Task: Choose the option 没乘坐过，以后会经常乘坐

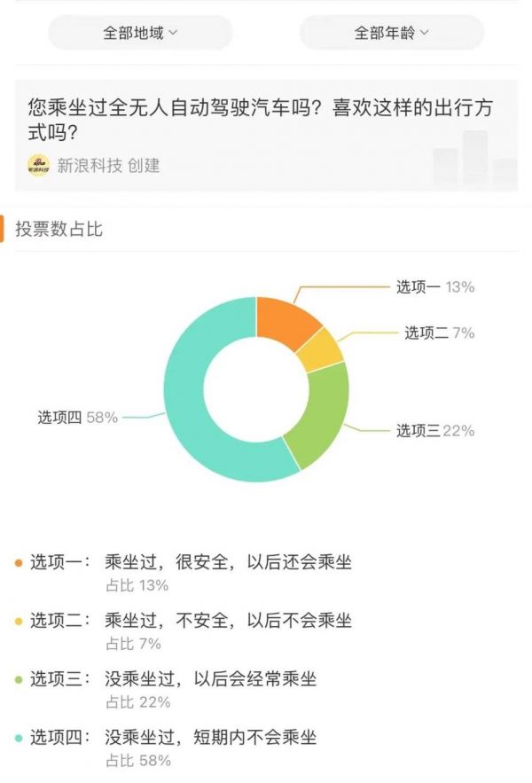Action: tap(210, 679)
